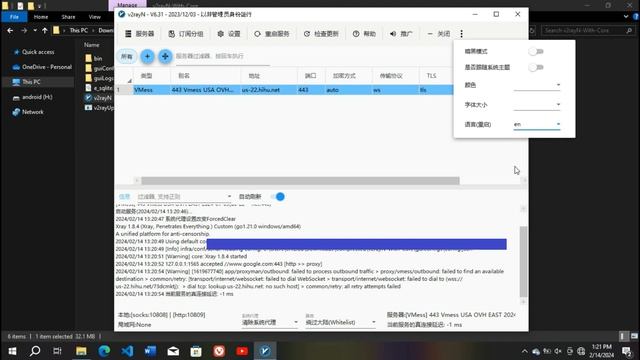This screenshot has height=360, width=640.
Task: Click the 所有 all-groups chip
Action: click(127, 56)
